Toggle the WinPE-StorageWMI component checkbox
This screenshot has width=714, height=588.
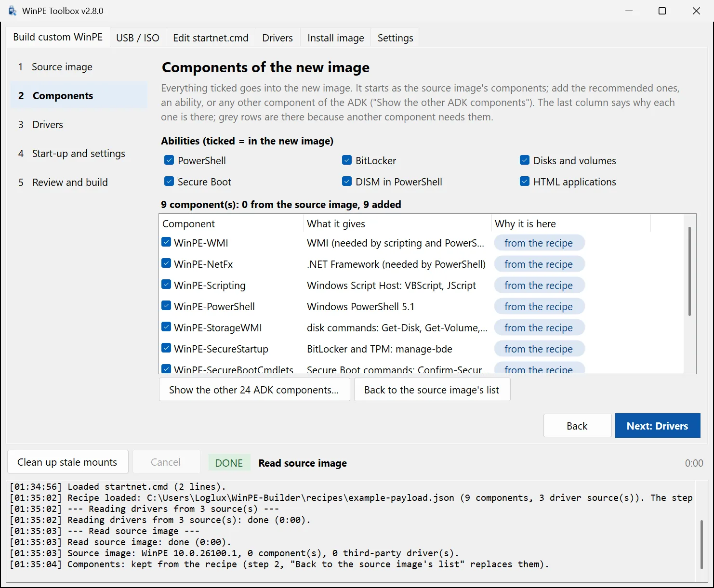click(166, 327)
